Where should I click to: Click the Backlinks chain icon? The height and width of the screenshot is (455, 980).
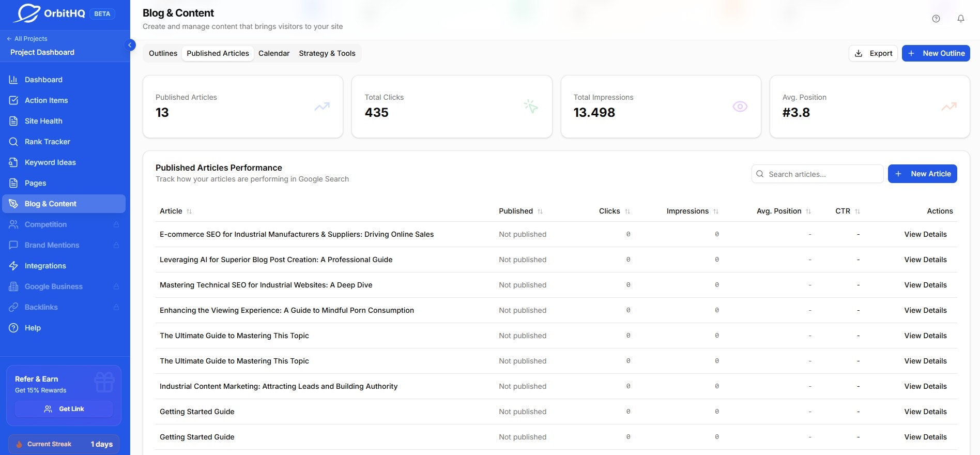(x=13, y=307)
